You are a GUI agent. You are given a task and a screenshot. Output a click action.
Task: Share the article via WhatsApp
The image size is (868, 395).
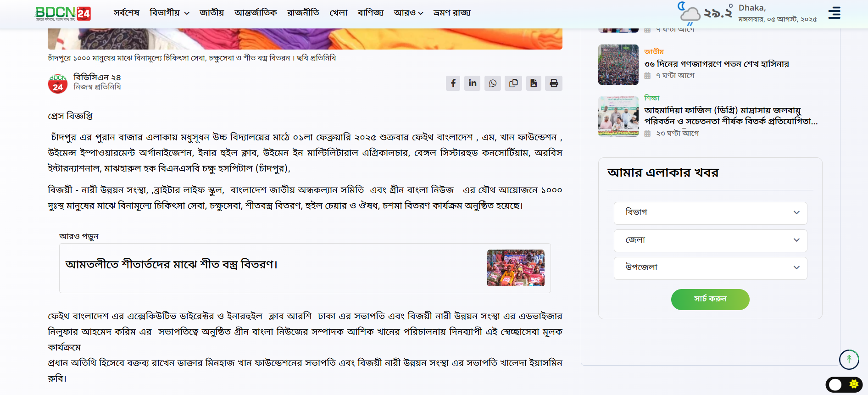493,83
